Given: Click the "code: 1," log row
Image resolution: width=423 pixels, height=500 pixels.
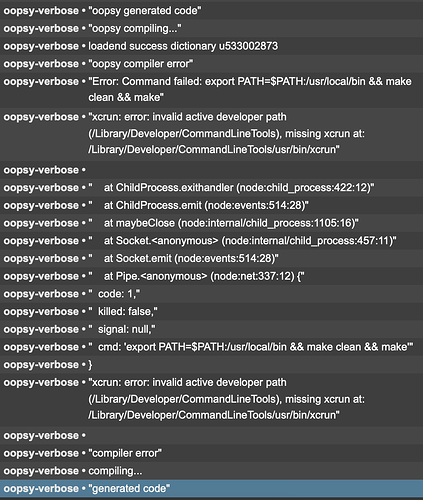Looking at the screenshot, I should pyautogui.click(x=211, y=293).
